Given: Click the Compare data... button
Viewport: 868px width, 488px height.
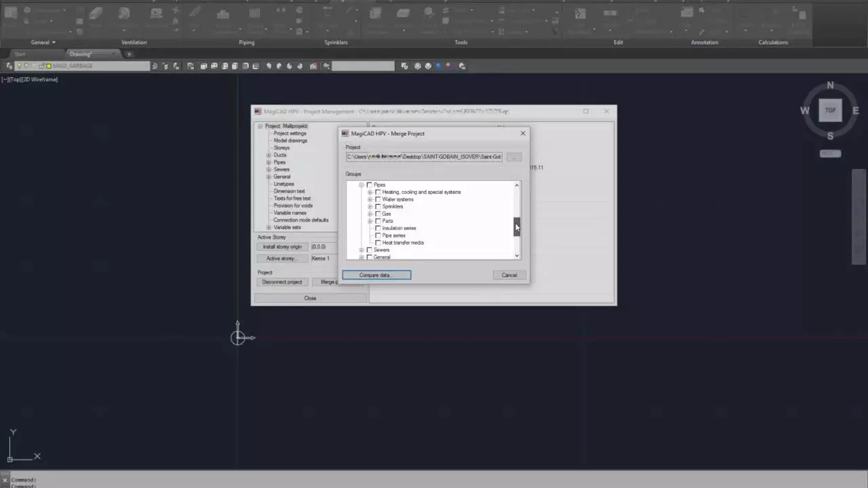Looking at the screenshot, I should 376,275.
